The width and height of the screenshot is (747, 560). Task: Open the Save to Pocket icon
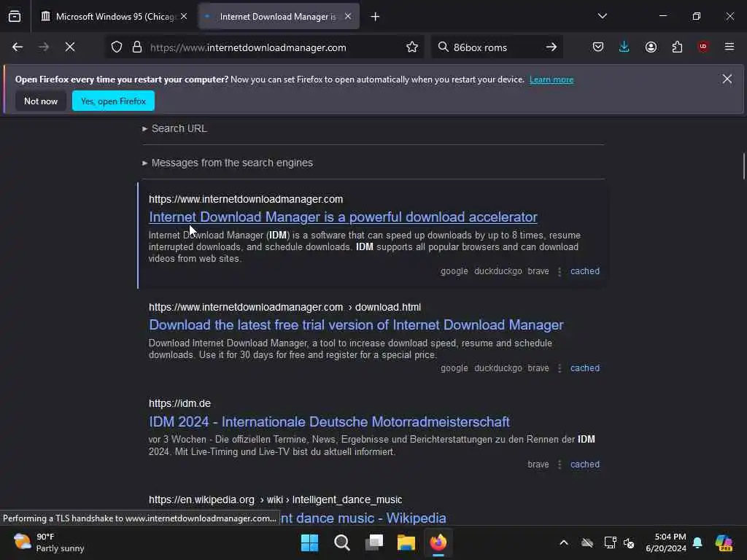[598, 47]
